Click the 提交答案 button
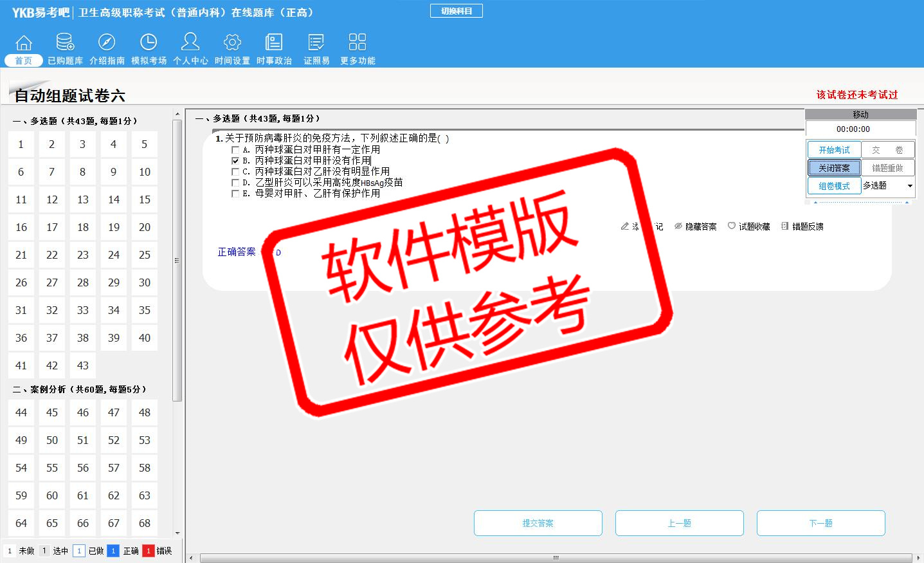Image resolution: width=924 pixels, height=563 pixels. (x=538, y=523)
